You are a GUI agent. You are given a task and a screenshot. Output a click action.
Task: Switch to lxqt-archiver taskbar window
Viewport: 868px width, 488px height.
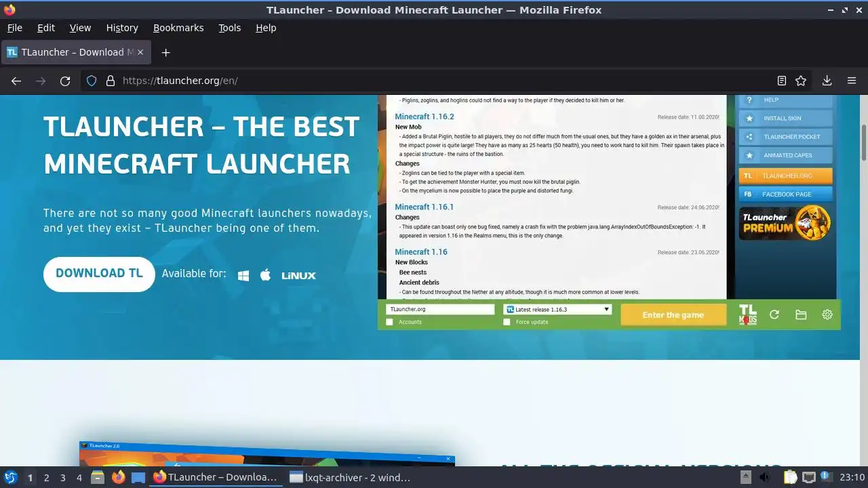(350, 477)
